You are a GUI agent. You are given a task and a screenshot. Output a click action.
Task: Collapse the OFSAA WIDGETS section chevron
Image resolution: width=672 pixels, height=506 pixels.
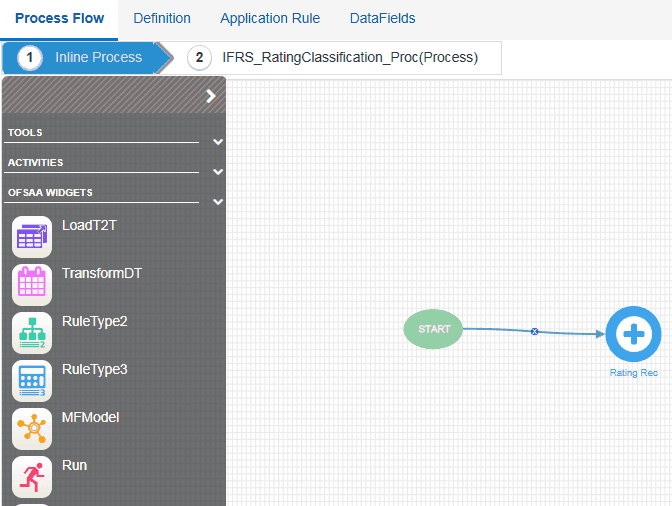click(218, 202)
